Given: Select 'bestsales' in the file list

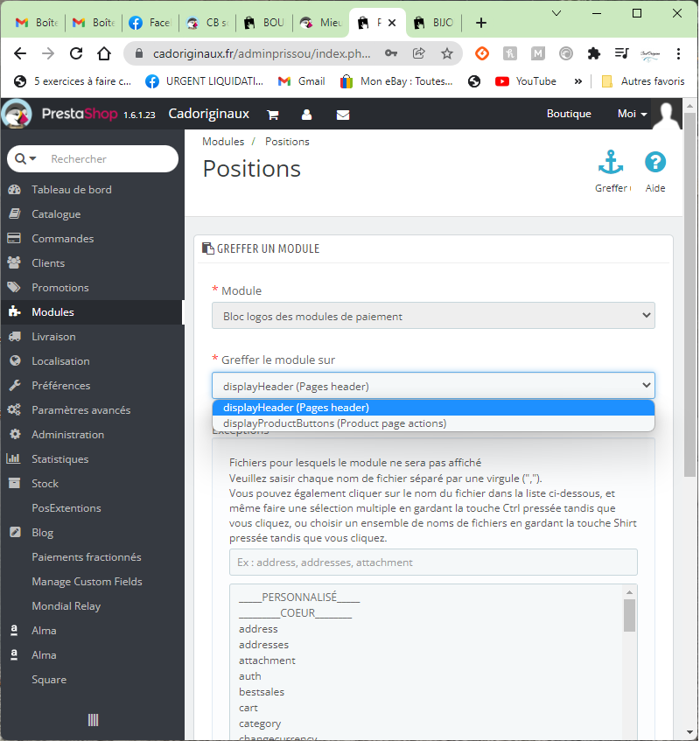Looking at the screenshot, I should tap(262, 692).
